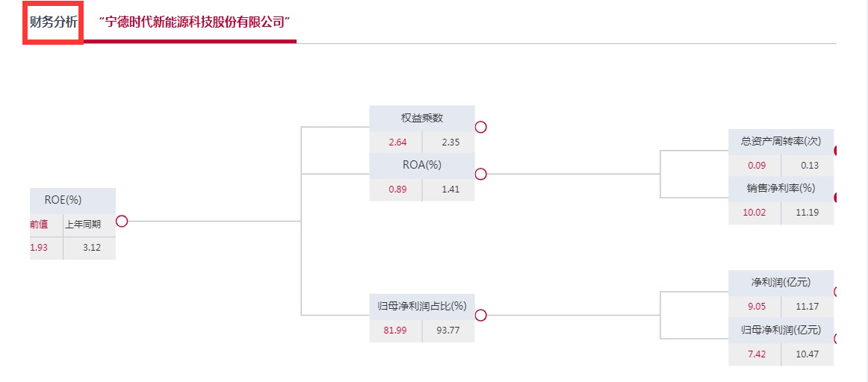
Task: Click the 归母净利润占比(%) header
Action: click(x=422, y=306)
